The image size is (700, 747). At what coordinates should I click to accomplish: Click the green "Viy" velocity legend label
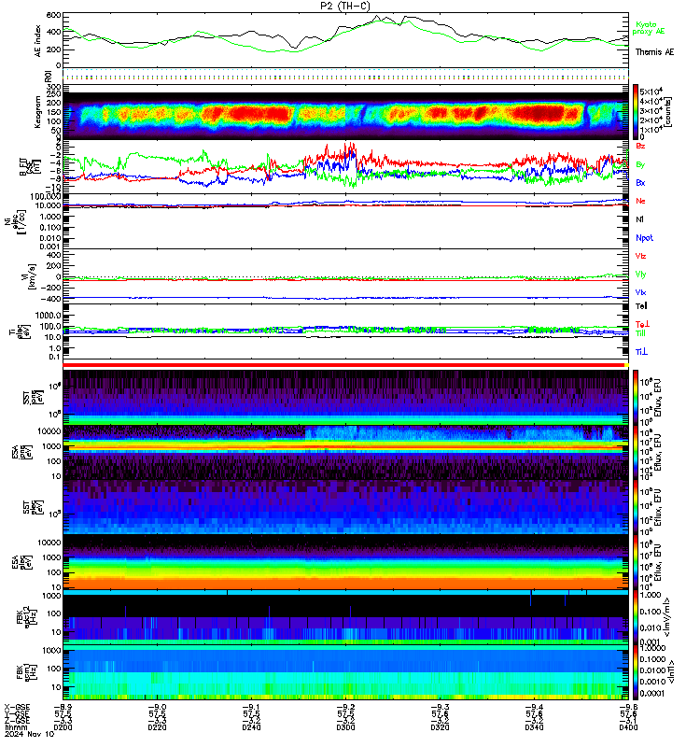[640, 275]
